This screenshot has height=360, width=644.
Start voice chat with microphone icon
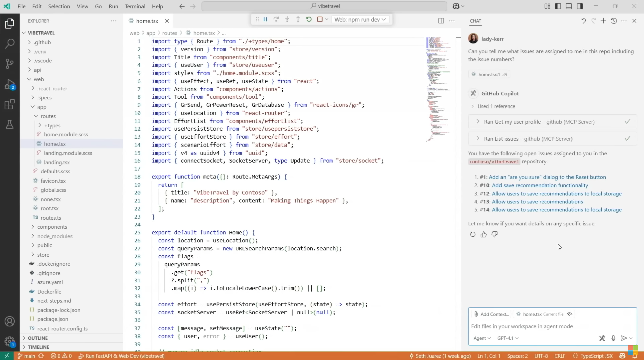click(613, 338)
